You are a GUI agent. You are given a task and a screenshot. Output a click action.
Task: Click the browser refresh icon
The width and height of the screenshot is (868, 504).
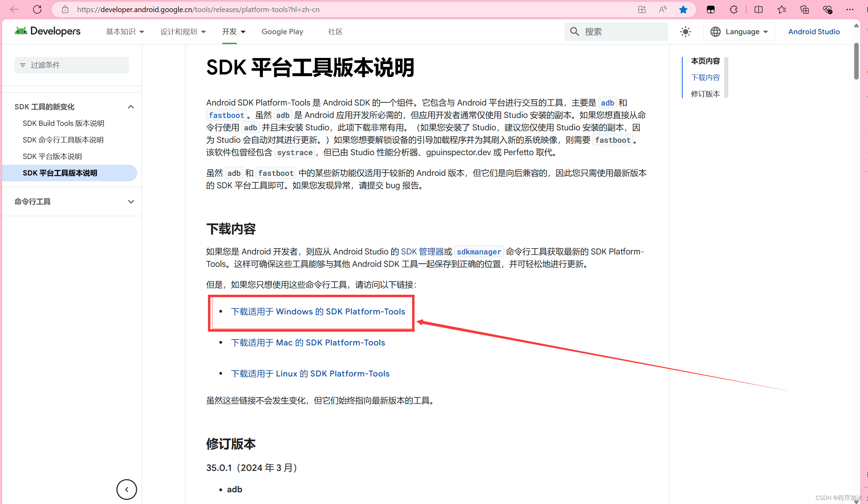pyautogui.click(x=37, y=9)
